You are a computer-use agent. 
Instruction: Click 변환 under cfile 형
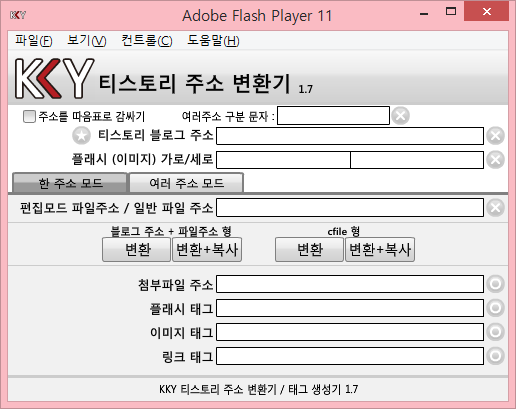[x=309, y=249]
